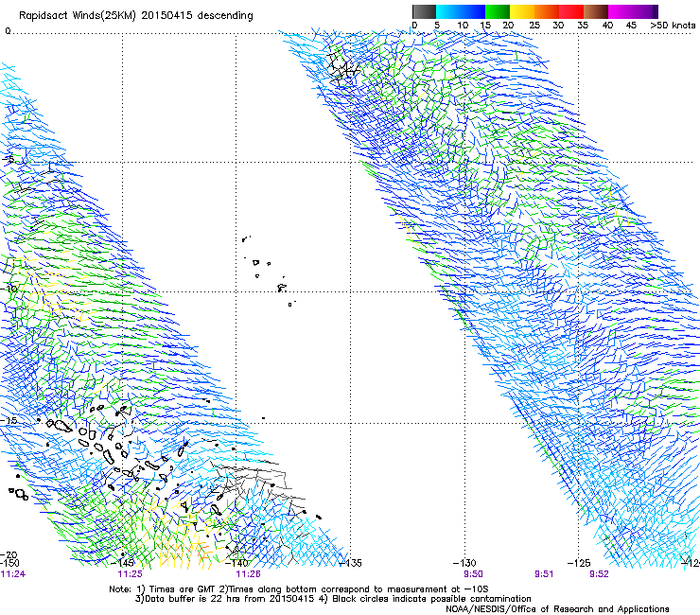Click the green 15-20 knots color segment
Screen dimensions: 700x615
point(498,11)
